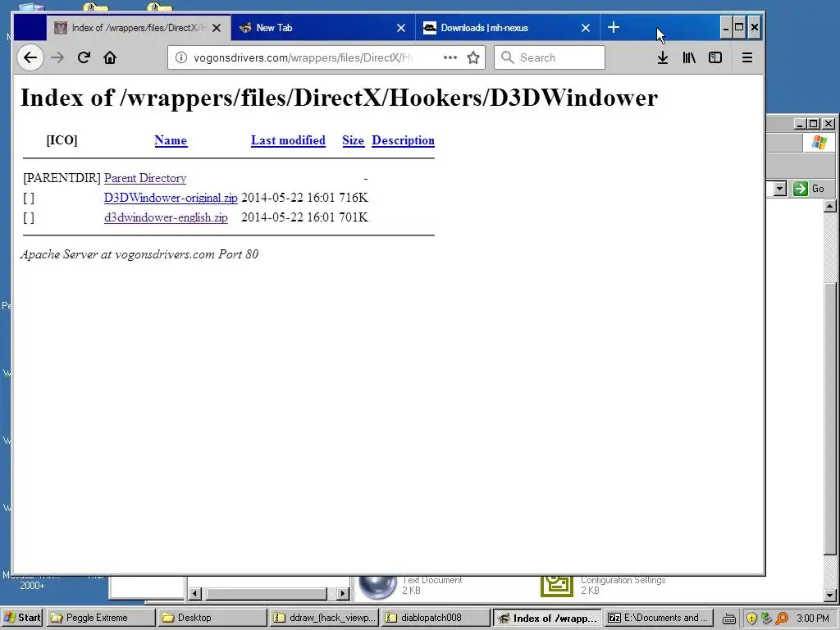Toggle the sidebar view icon

(x=715, y=57)
